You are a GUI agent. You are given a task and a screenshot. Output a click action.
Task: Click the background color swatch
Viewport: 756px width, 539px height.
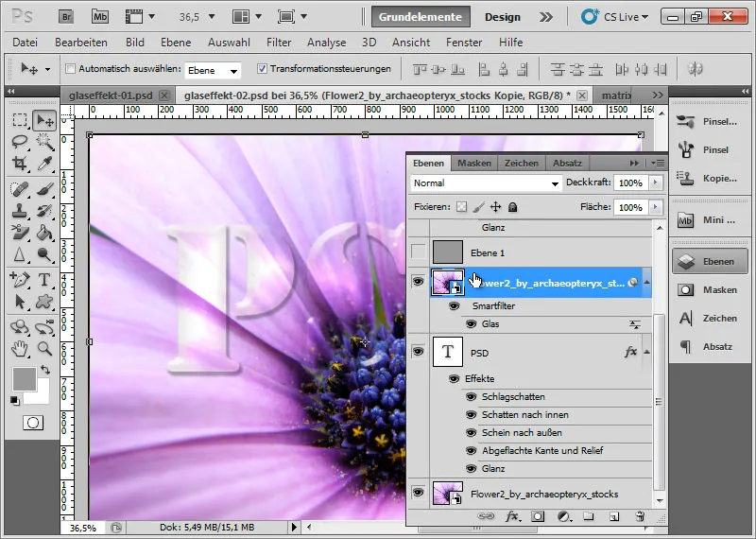tap(42, 396)
